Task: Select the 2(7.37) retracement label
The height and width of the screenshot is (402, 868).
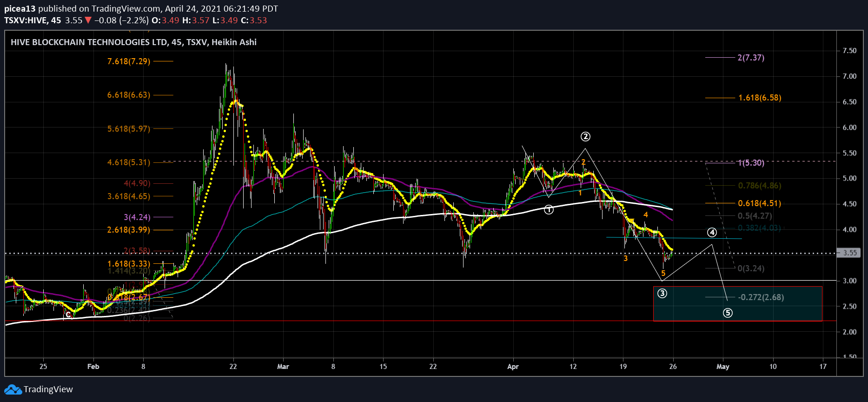Action: tap(751, 58)
